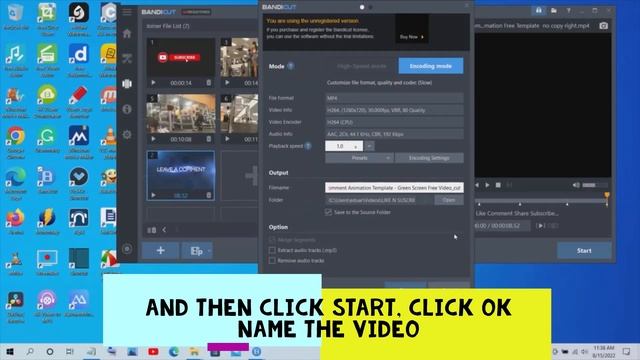Toggle the list view layout icon

coord(151,230)
